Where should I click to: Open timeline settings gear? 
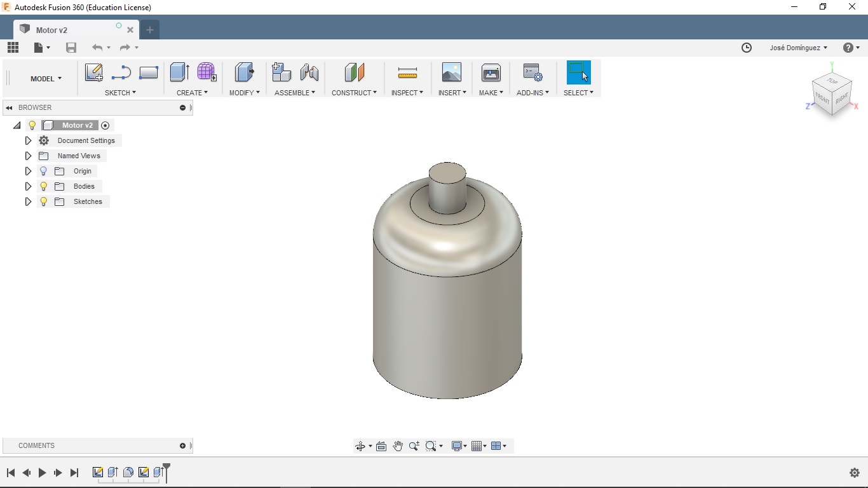point(855,473)
